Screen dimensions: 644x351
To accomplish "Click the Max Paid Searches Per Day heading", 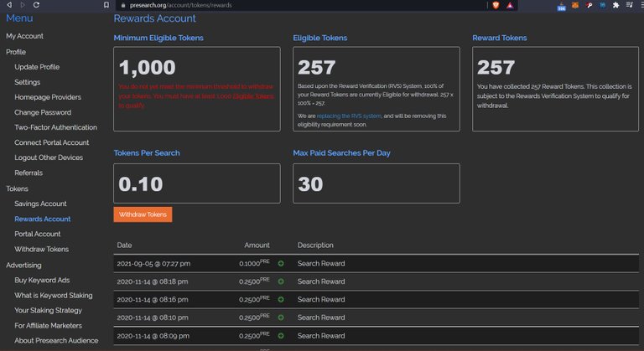I will [x=342, y=153].
